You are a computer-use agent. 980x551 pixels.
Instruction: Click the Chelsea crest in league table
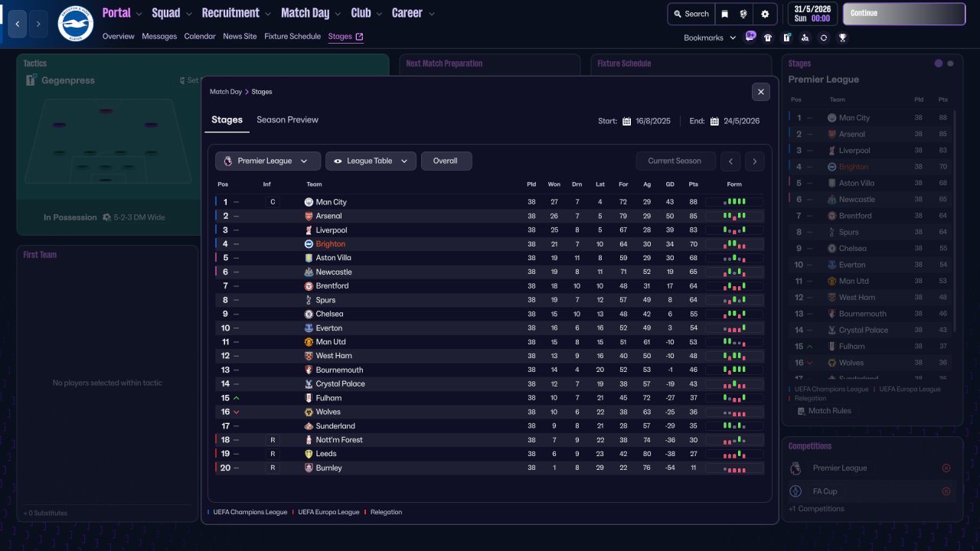(x=309, y=315)
